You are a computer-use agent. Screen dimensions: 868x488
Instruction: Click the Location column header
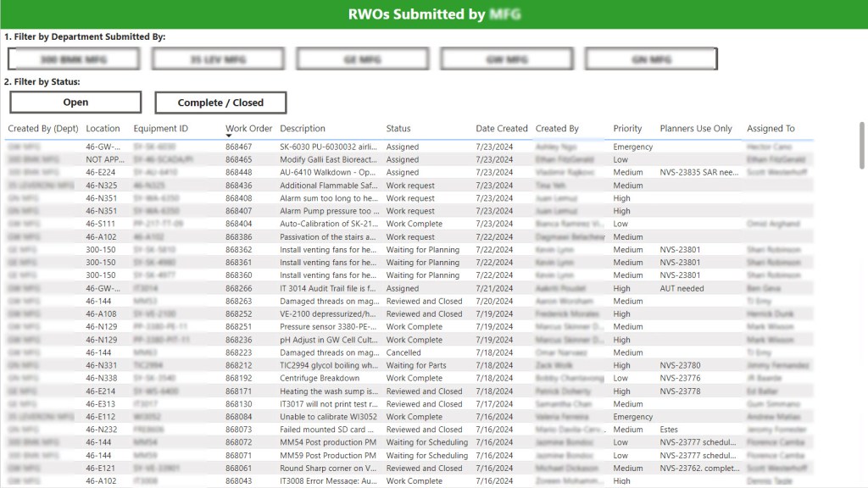click(103, 129)
